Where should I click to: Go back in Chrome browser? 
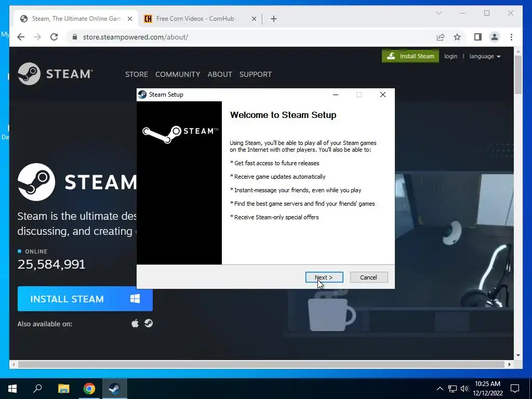tap(21, 37)
